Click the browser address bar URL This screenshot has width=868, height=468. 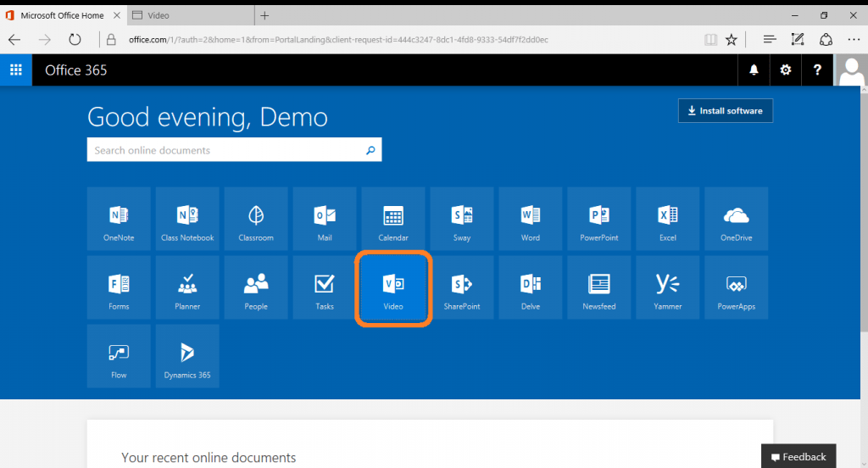coord(338,39)
